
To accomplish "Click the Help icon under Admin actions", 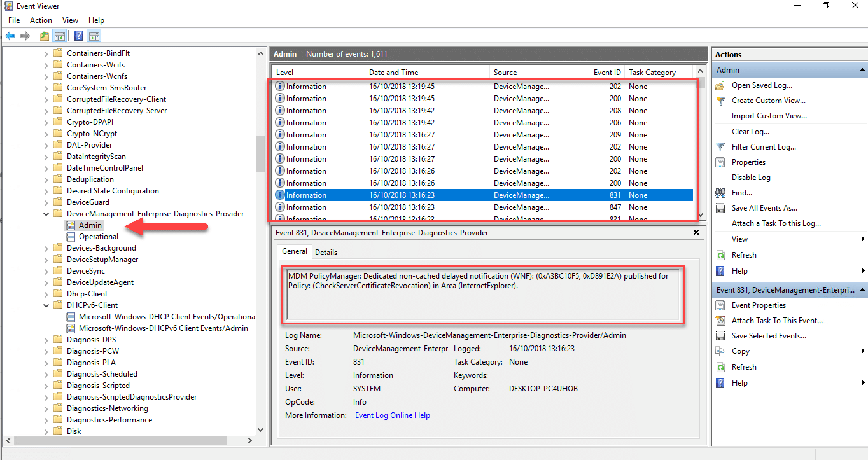I will coord(720,271).
